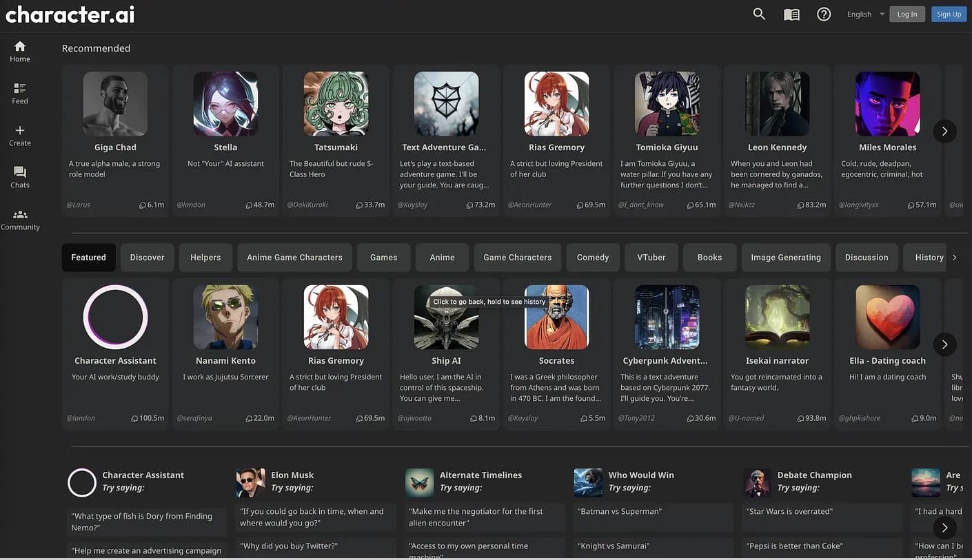Select the Books tab
This screenshot has height=560, width=972.
(709, 257)
